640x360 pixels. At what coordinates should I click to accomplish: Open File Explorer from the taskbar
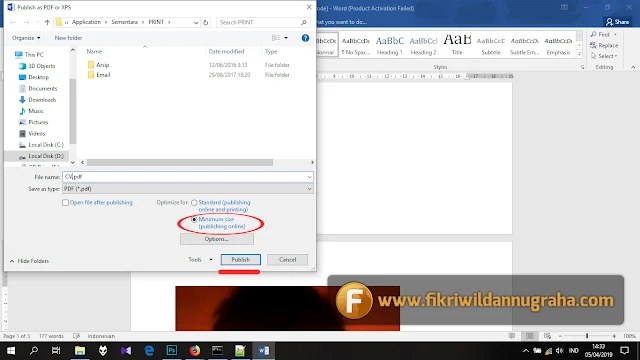point(80,351)
